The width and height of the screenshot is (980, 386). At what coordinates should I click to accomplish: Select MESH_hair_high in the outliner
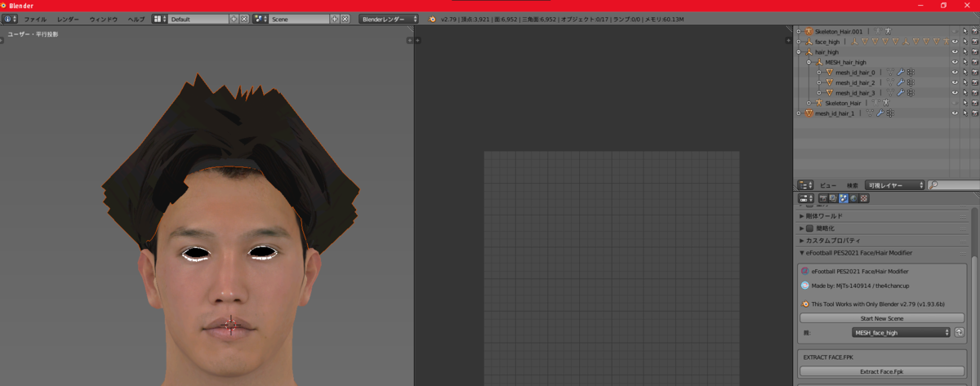(845, 62)
